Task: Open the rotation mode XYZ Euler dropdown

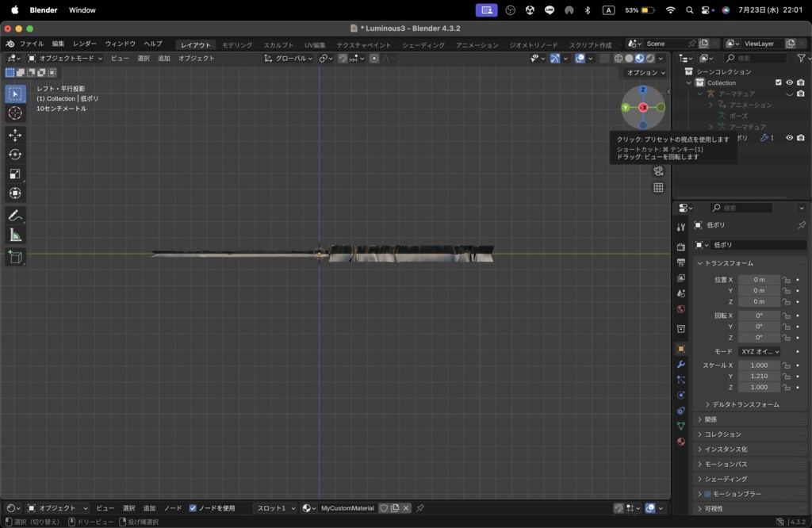Action: pos(759,351)
